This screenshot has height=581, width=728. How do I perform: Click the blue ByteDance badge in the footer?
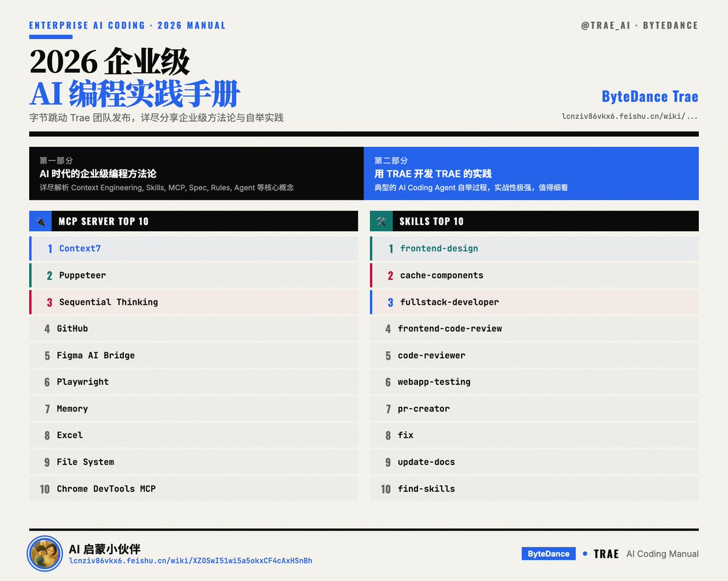[548, 554]
